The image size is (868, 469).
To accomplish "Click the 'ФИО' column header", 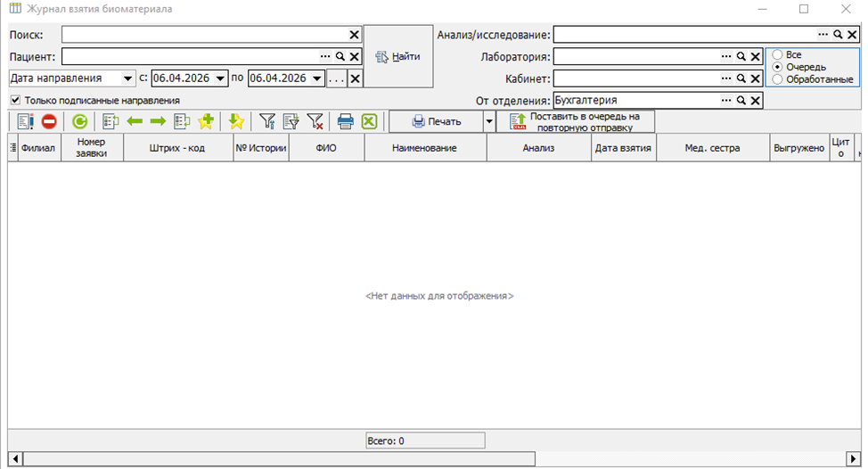I will click(x=325, y=148).
